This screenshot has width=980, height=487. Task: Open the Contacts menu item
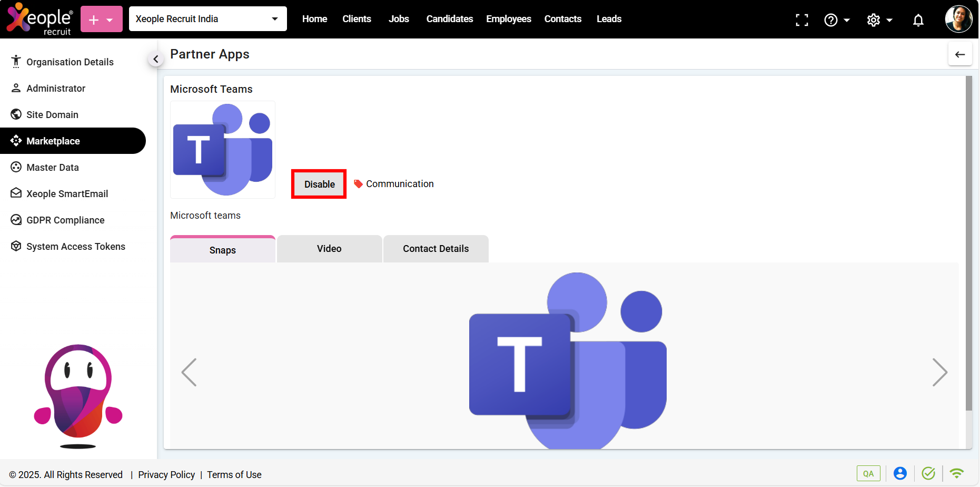pyautogui.click(x=563, y=19)
